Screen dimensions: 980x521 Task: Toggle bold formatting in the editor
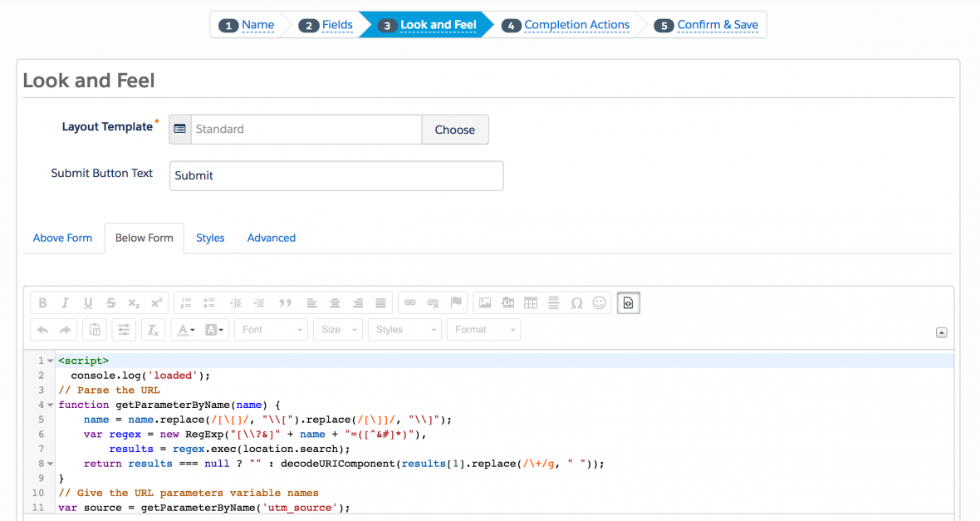pos(42,303)
